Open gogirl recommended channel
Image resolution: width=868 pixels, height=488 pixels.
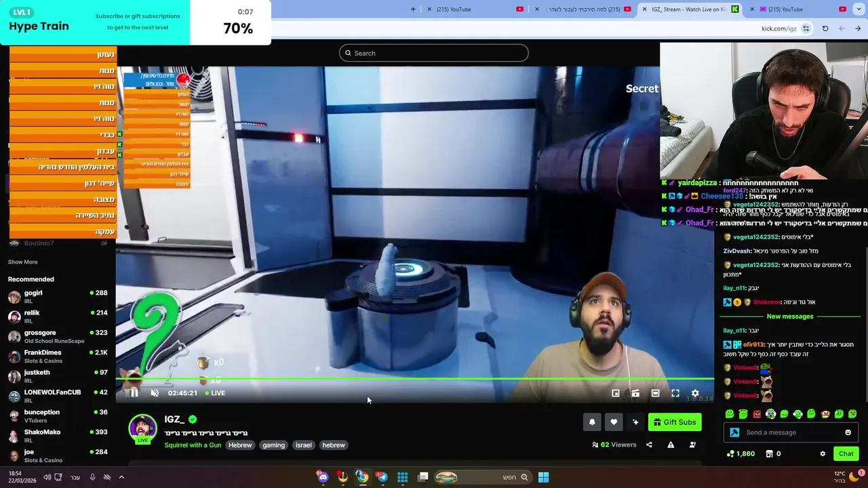tap(58, 296)
